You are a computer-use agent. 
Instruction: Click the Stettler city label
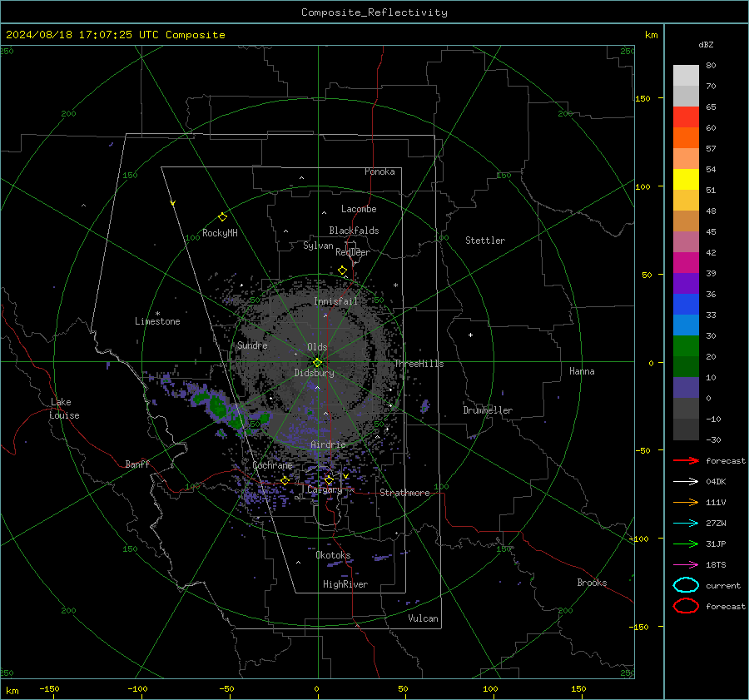tap(485, 241)
